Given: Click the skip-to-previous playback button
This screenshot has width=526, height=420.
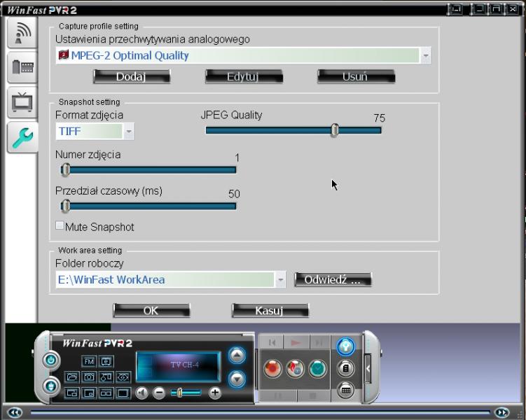Looking at the screenshot, I should [x=272, y=342].
